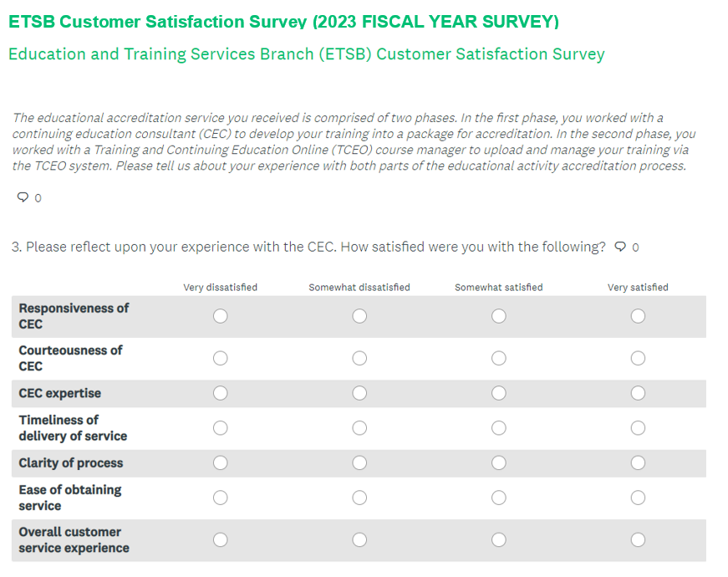Click the Overall customer service experience label
The width and height of the screenshot is (728, 577).
[74, 540]
